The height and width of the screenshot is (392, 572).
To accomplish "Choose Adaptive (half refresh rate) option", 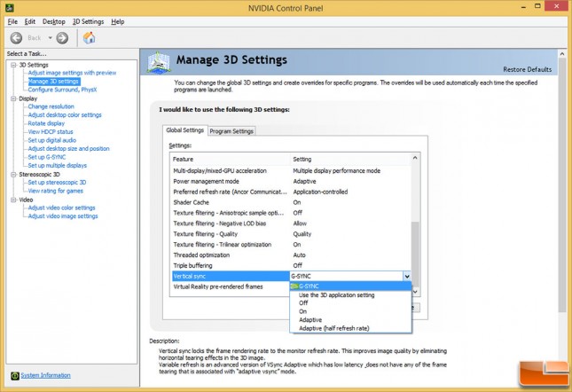I will 350,328.
